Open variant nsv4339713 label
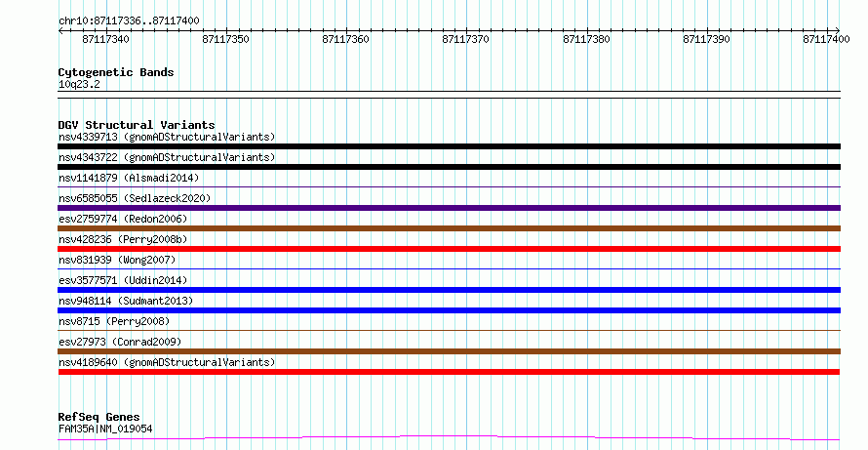 167,137
